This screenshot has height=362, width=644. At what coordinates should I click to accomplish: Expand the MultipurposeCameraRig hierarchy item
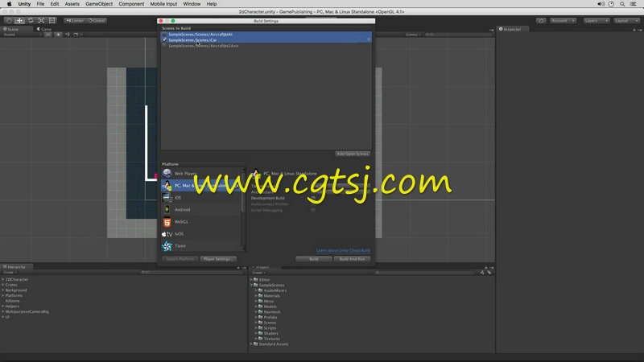(3, 311)
